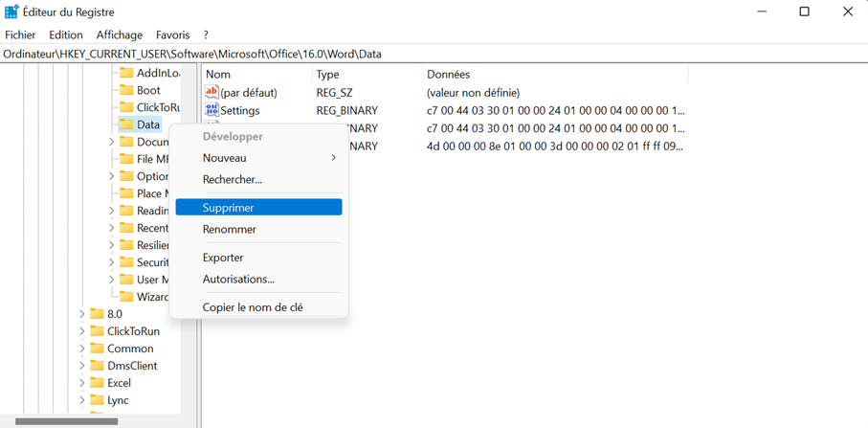
Task: Click the string icon of (par défaut) value
Action: pyautogui.click(x=212, y=92)
